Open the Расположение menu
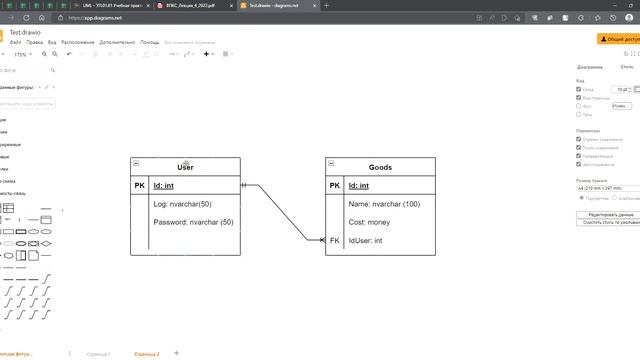This screenshot has width=640, height=360. tap(78, 42)
